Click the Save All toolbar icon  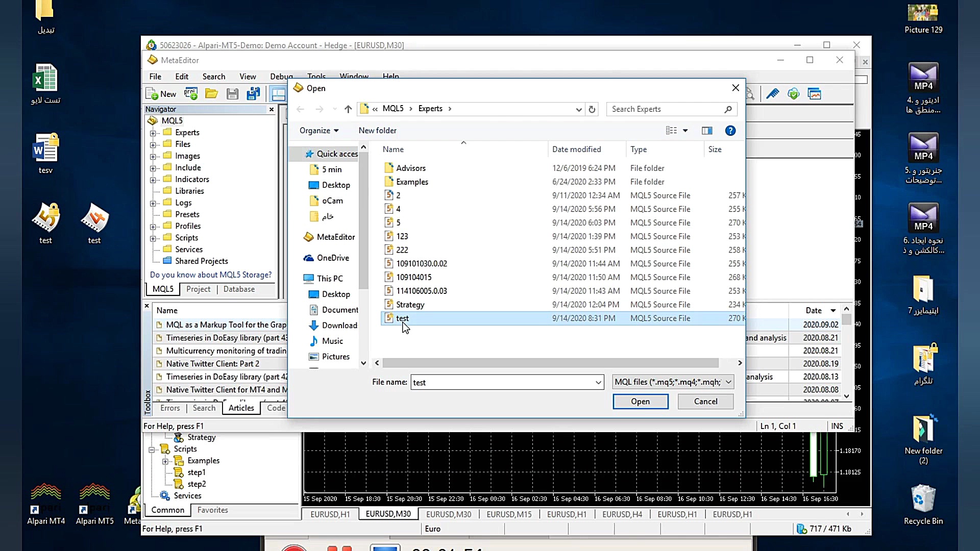(x=253, y=94)
